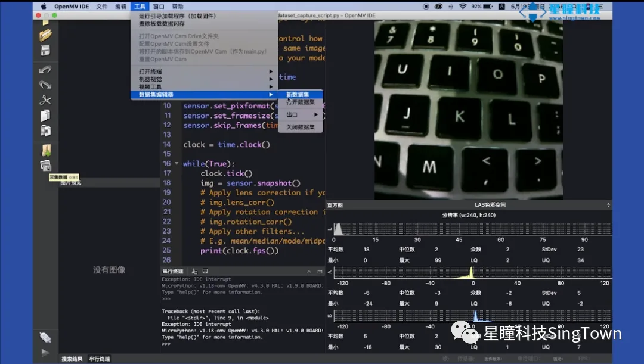Collapse the serial terminal with up chevron
This screenshot has height=364, width=644.
(x=309, y=272)
